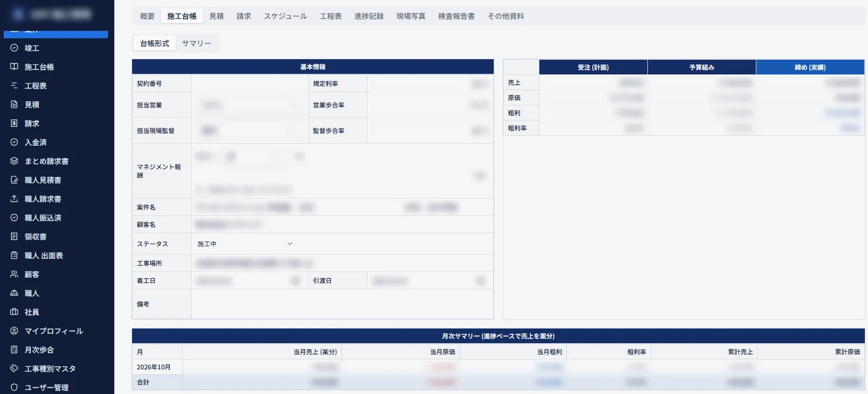Open the 進捗記録 tab
This screenshot has height=394, width=868.
coord(369,16)
